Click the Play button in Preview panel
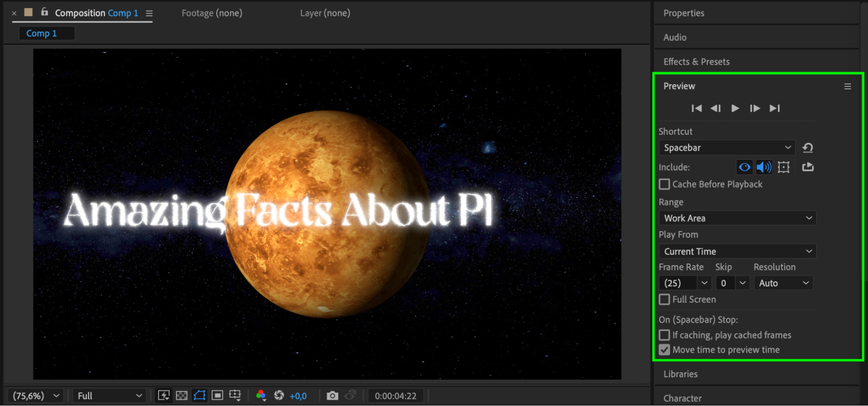 point(735,108)
